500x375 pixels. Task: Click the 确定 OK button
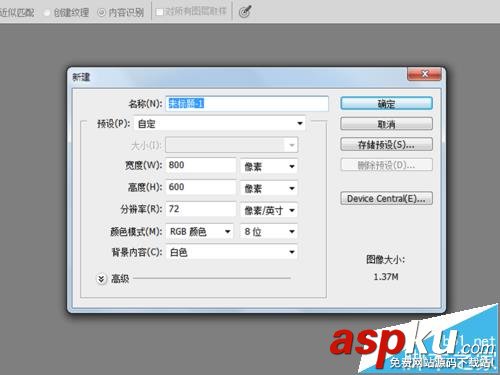(x=387, y=104)
